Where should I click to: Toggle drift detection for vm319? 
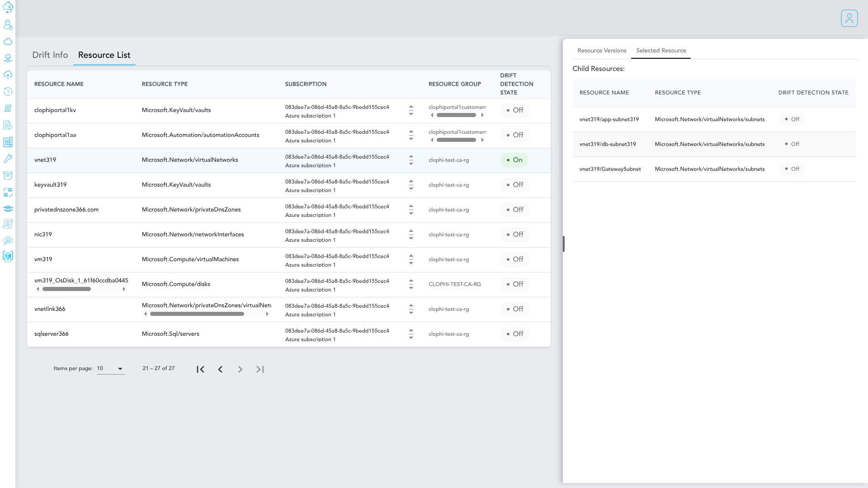(x=514, y=259)
